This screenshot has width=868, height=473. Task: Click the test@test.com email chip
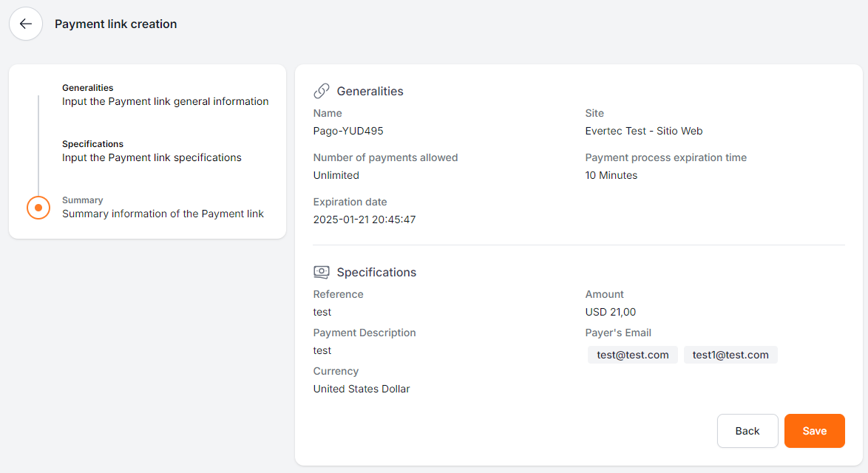click(x=633, y=355)
